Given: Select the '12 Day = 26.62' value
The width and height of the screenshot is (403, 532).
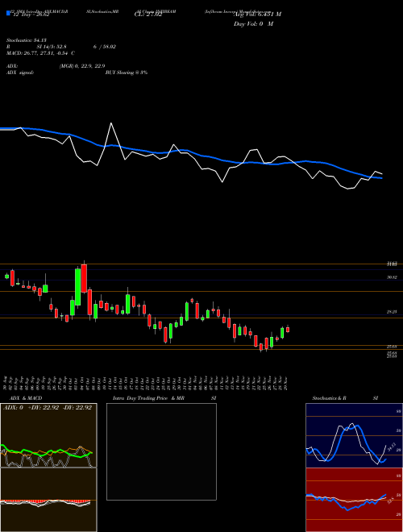Looking at the screenshot, I should pos(30,15).
